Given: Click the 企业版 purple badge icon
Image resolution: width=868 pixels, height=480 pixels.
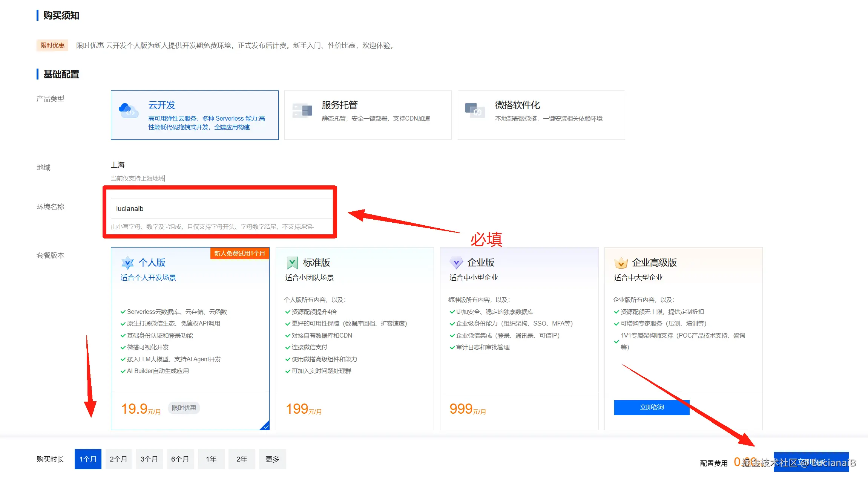Looking at the screenshot, I should [456, 263].
